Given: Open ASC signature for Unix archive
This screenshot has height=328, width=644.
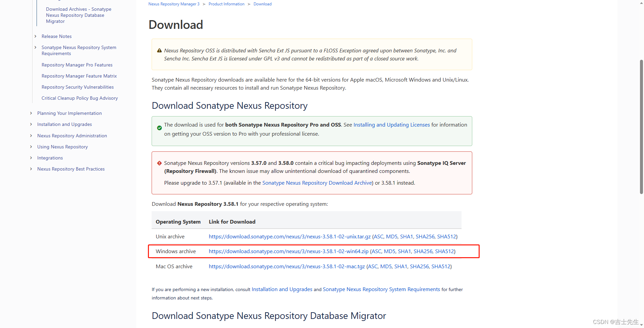Looking at the screenshot, I should point(378,236).
